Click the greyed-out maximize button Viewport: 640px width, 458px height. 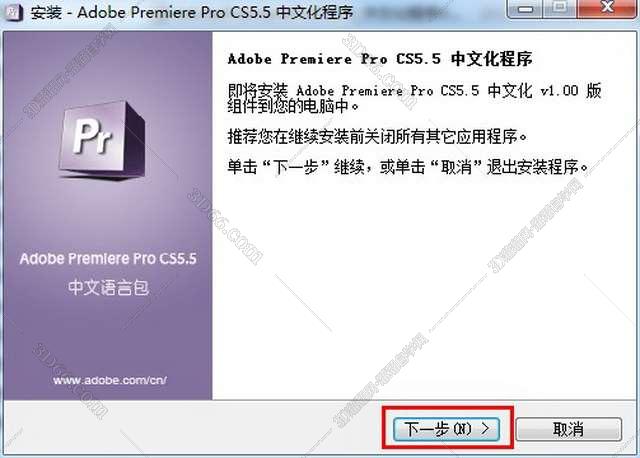[x=560, y=8]
